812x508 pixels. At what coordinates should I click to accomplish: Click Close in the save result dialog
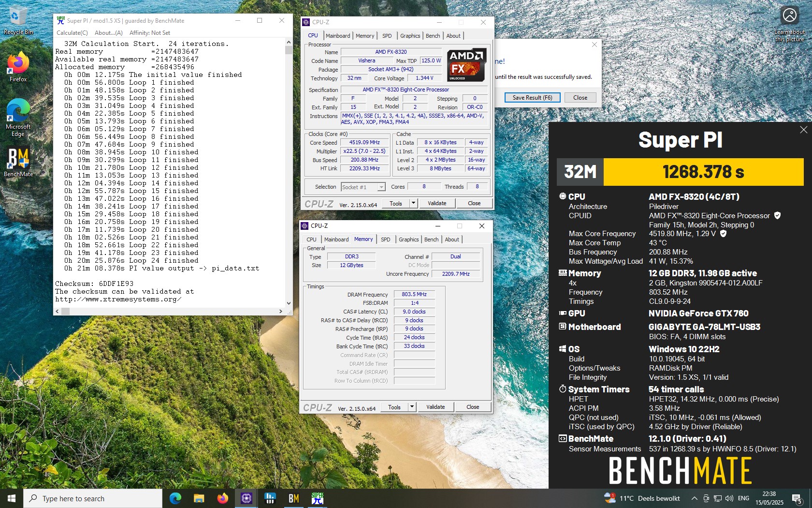coord(580,97)
